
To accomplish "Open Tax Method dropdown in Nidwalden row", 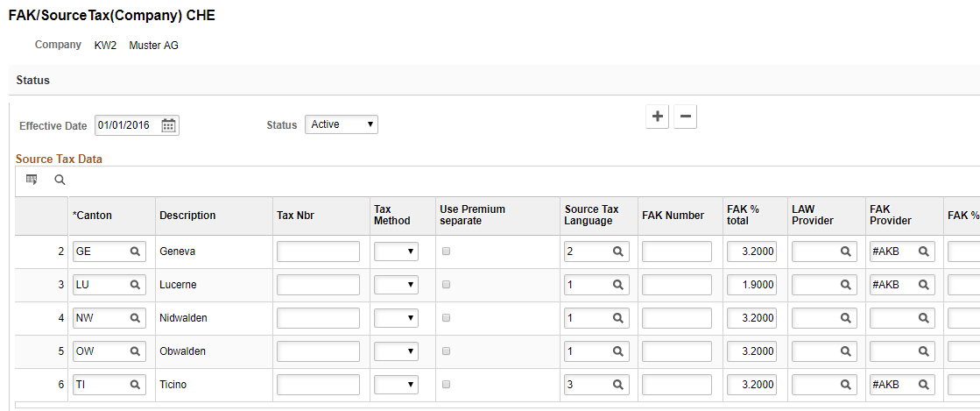I will pyautogui.click(x=396, y=318).
